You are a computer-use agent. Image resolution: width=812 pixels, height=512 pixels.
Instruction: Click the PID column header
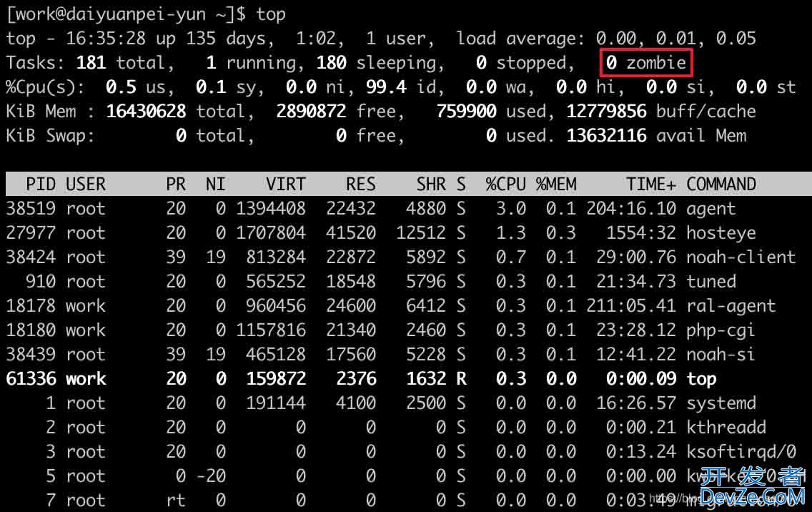[x=40, y=184]
